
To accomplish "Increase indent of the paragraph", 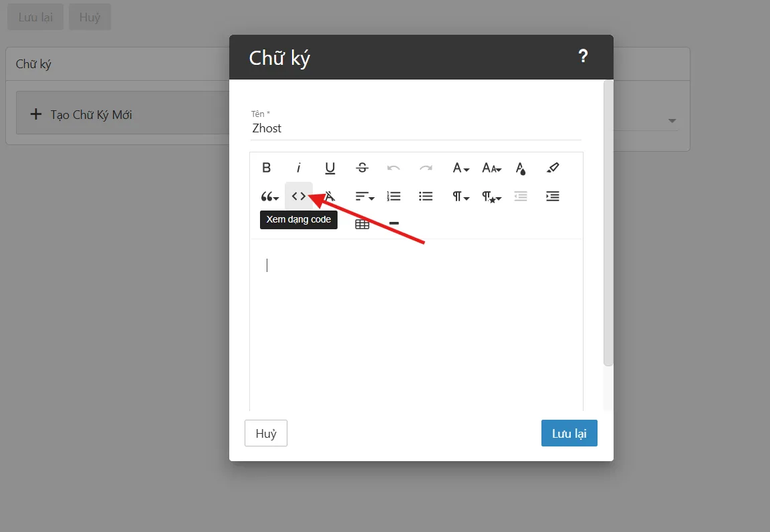I will pos(553,196).
